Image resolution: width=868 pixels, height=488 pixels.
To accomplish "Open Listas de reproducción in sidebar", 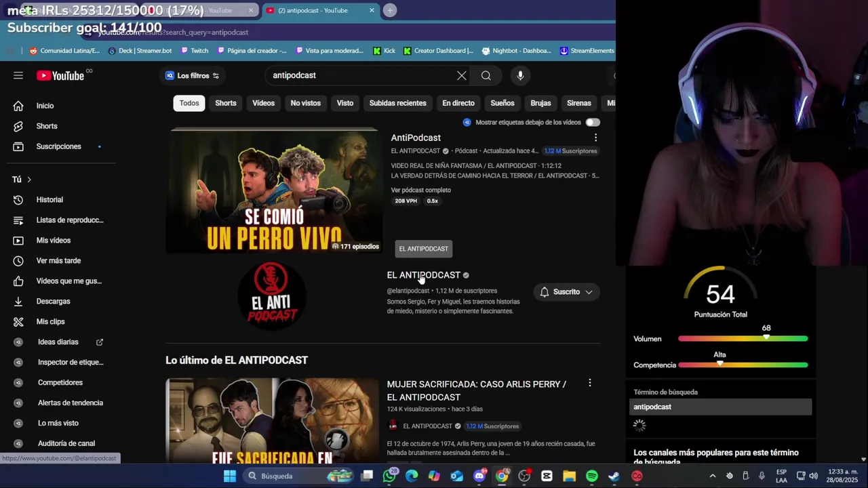I will coord(70,220).
